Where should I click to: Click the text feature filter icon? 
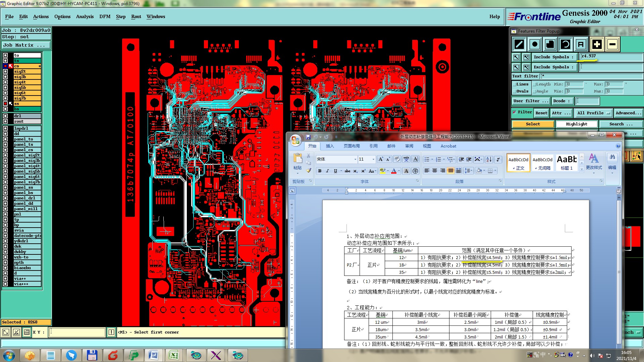click(x=581, y=44)
